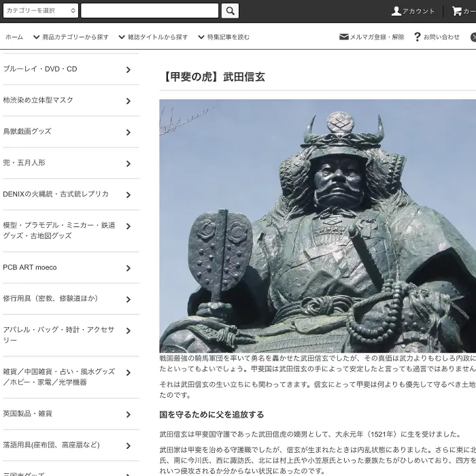Open DENIXの火縄銃・古式銃レプリカ category
This screenshot has height=476, width=476.
(56, 194)
